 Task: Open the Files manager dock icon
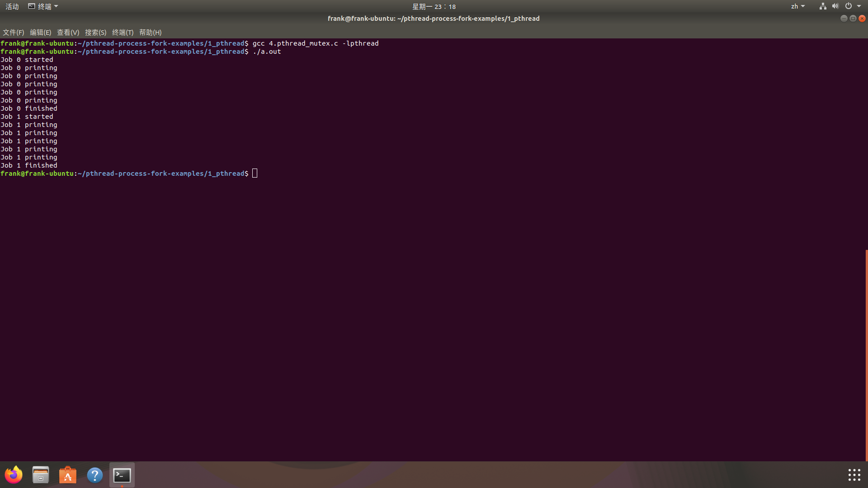click(41, 475)
